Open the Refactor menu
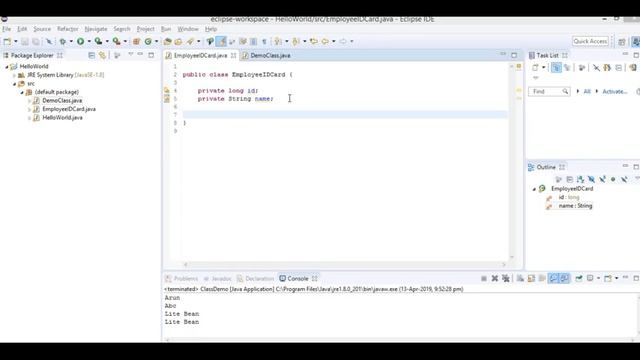The height and width of the screenshot is (360, 640). pyautogui.click(x=67, y=29)
